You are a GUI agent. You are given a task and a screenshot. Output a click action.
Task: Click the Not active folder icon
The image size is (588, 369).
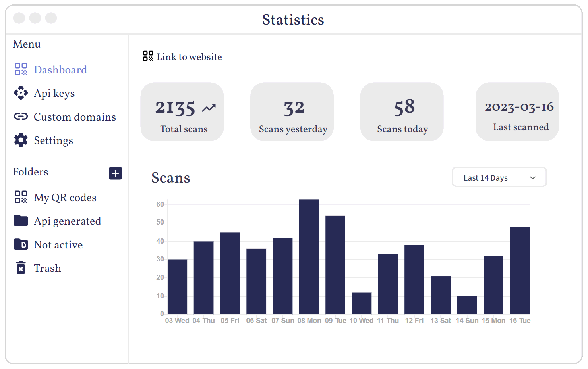pos(21,244)
